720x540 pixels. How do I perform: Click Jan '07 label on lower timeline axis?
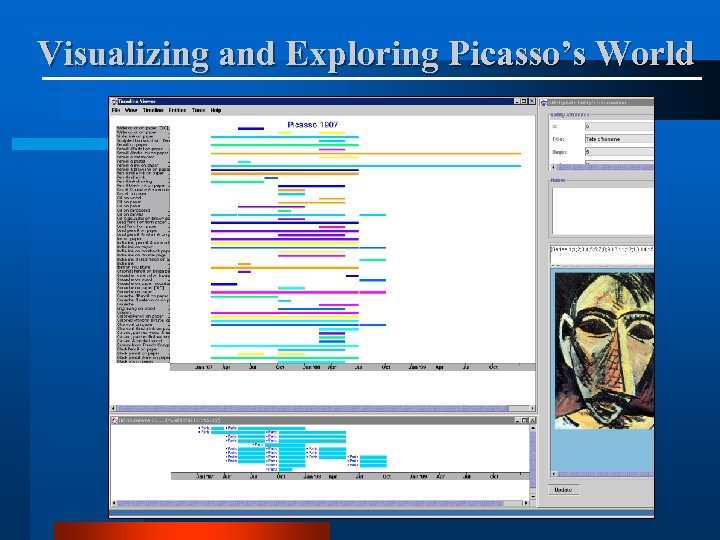(205, 477)
